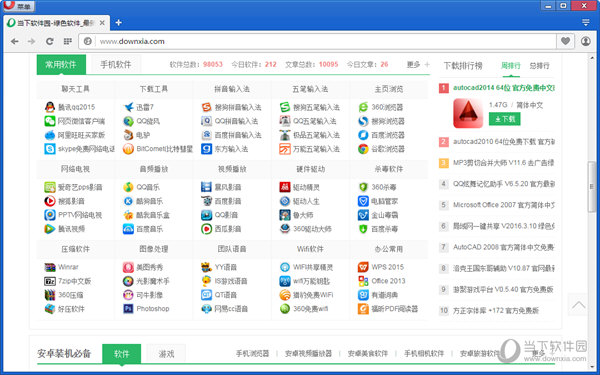Click the 谷歌浏览器 Chrome icon
This screenshot has width=600, height=375.
(363, 149)
